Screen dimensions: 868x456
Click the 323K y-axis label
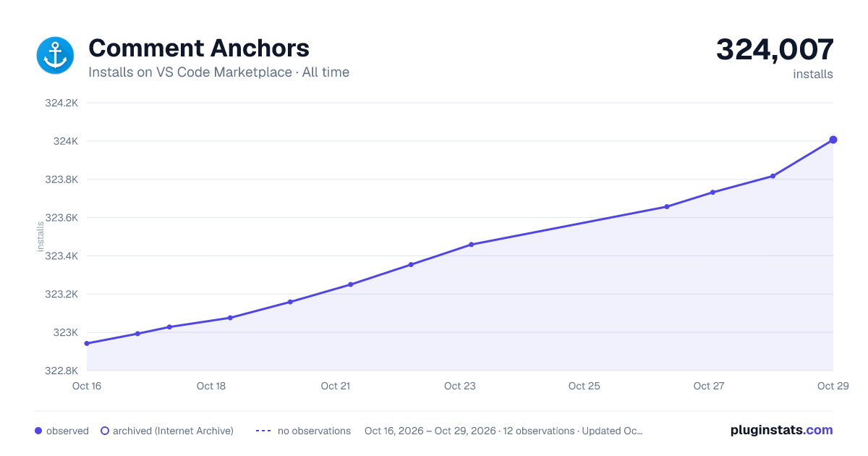65,333
